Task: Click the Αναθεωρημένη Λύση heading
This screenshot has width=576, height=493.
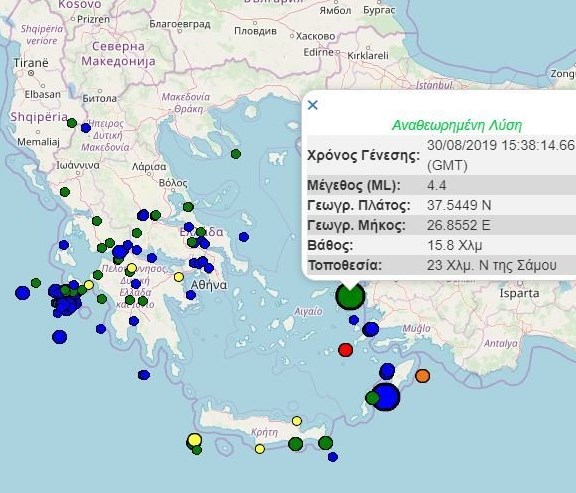Action: [x=457, y=125]
